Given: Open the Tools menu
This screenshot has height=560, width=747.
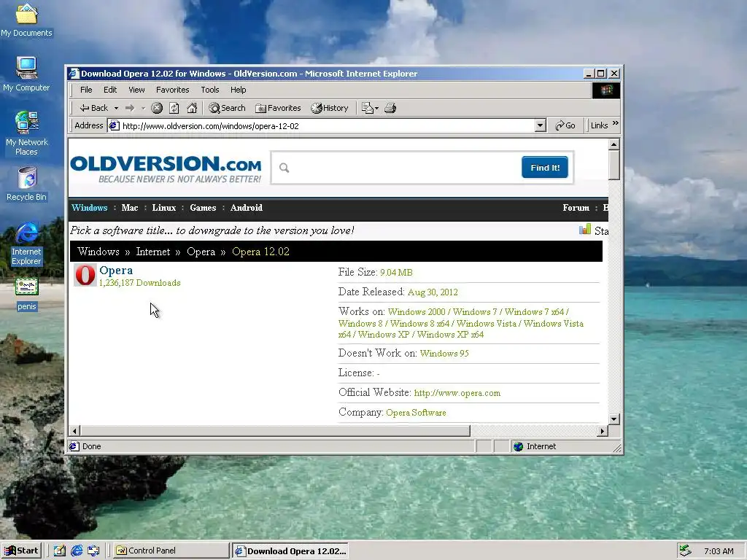Looking at the screenshot, I should pyautogui.click(x=209, y=90).
